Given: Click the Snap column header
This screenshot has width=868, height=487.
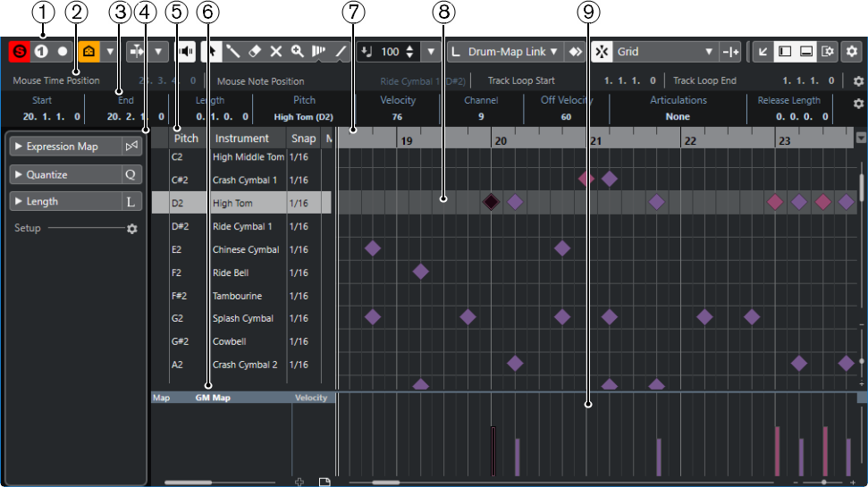Looking at the screenshot, I should pyautogui.click(x=303, y=139).
